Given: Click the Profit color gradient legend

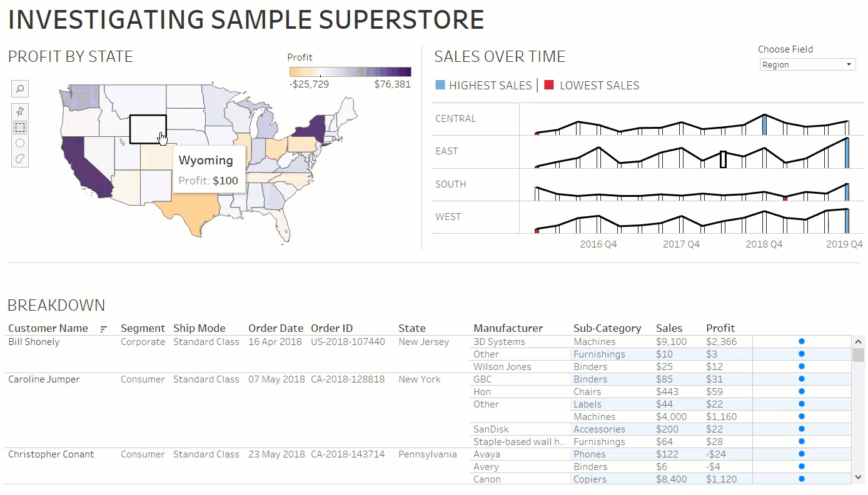Looking at the screenshot, I should click(x=350, y=71).
